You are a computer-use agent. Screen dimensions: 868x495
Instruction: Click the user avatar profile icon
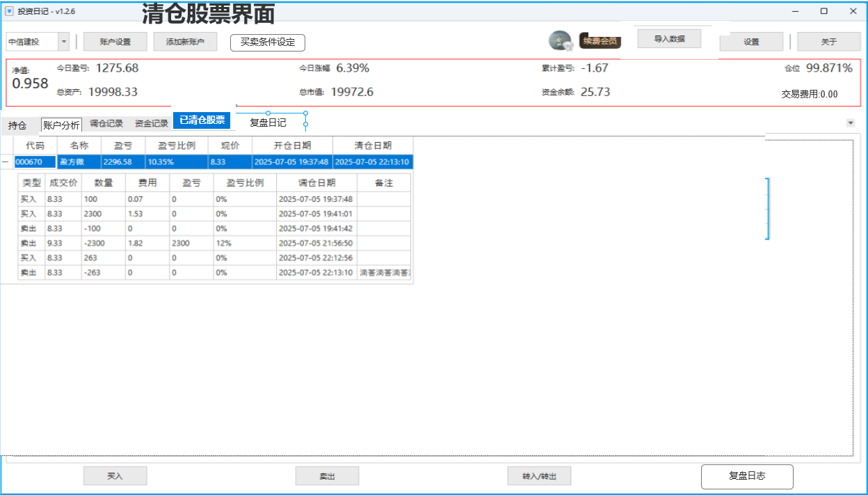coord(559,39)
